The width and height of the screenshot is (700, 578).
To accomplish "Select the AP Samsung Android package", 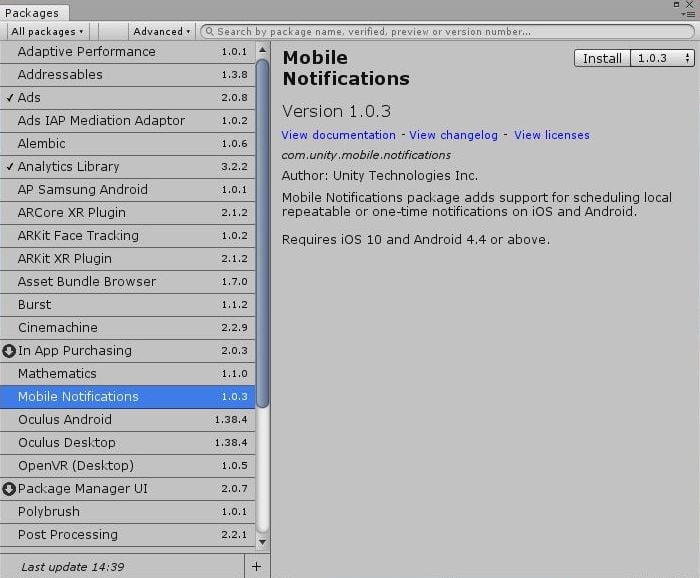I will coord(128,190).
